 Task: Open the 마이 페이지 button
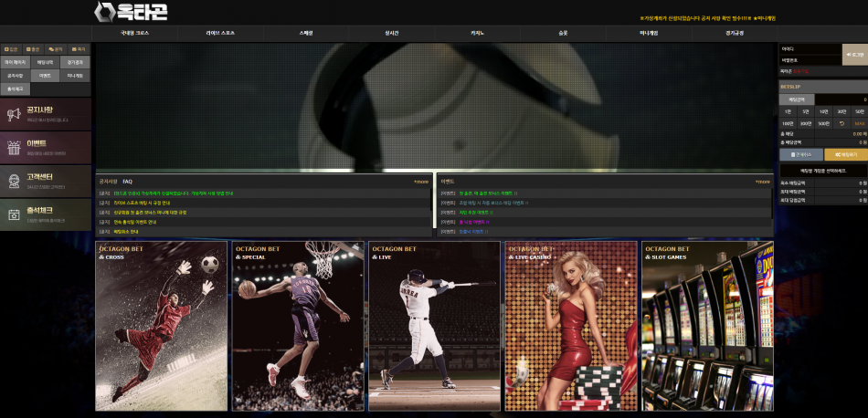click(x=15, y=62)
